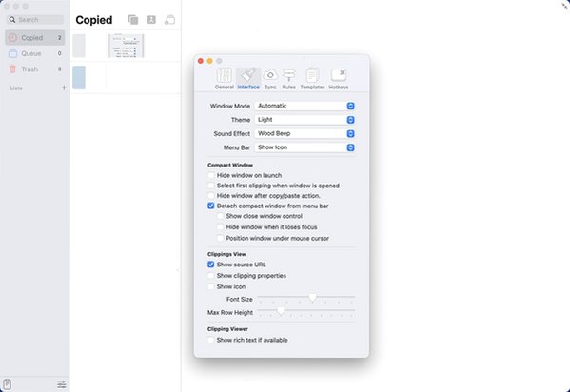Click the contact card toolbar icon
The height and width of the screenshot is (392, 570).
[x=151, y=20]
